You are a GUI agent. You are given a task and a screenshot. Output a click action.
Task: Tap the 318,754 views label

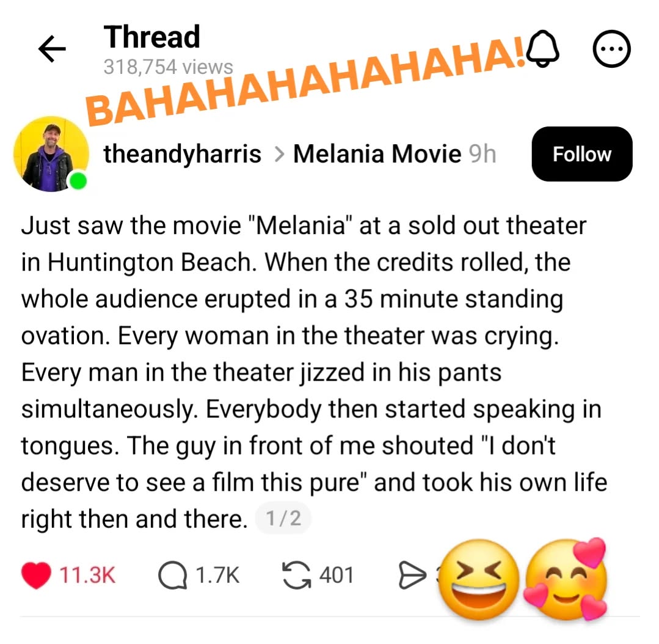coord(168,67)
